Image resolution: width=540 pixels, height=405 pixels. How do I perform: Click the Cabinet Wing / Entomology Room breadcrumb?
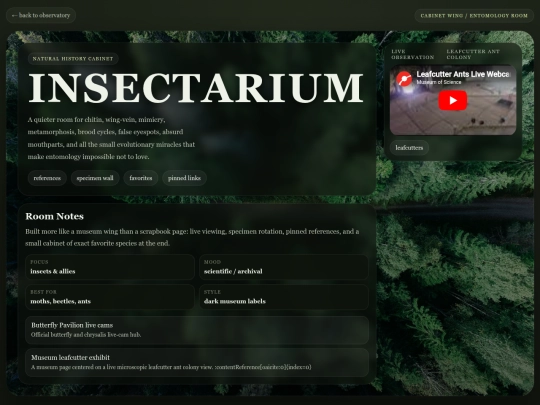(474, 15)
